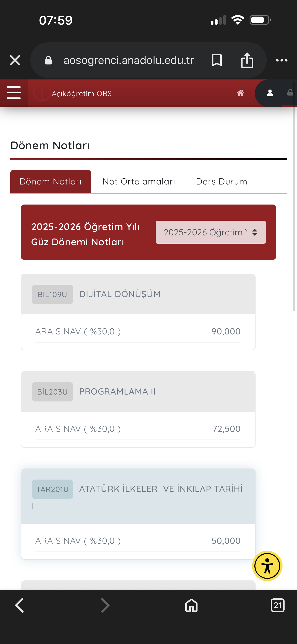Switch to the Not Ortalamaları tab
Screen dimensions: 297x644
(x=139, y=181)
